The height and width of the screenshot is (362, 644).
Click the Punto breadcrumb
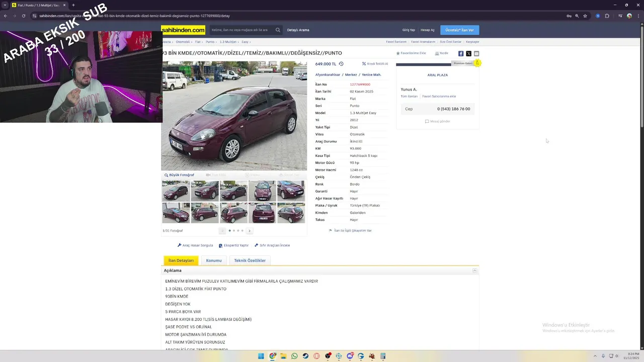pos(210,42)
